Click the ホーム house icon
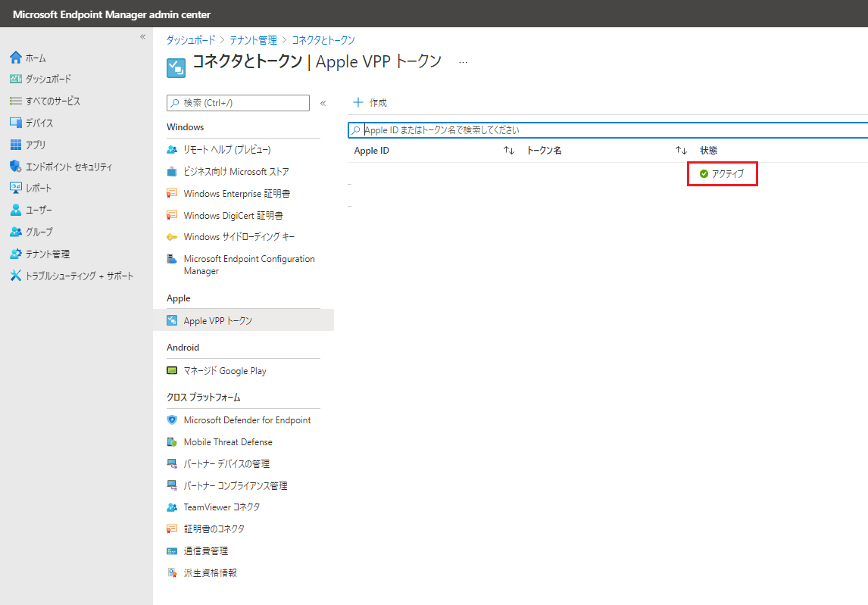The image size is (868, 605). point(15,58)
